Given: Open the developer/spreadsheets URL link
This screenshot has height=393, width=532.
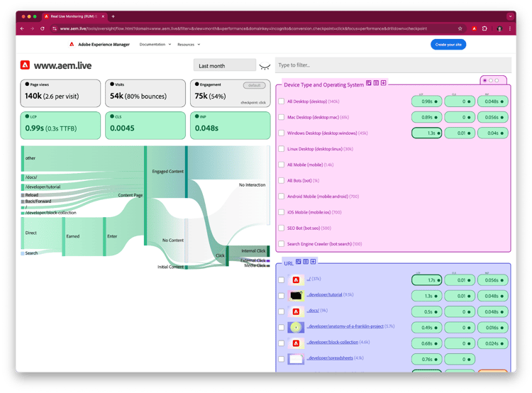Looking at the screenshot, I should tap(330, 358).
